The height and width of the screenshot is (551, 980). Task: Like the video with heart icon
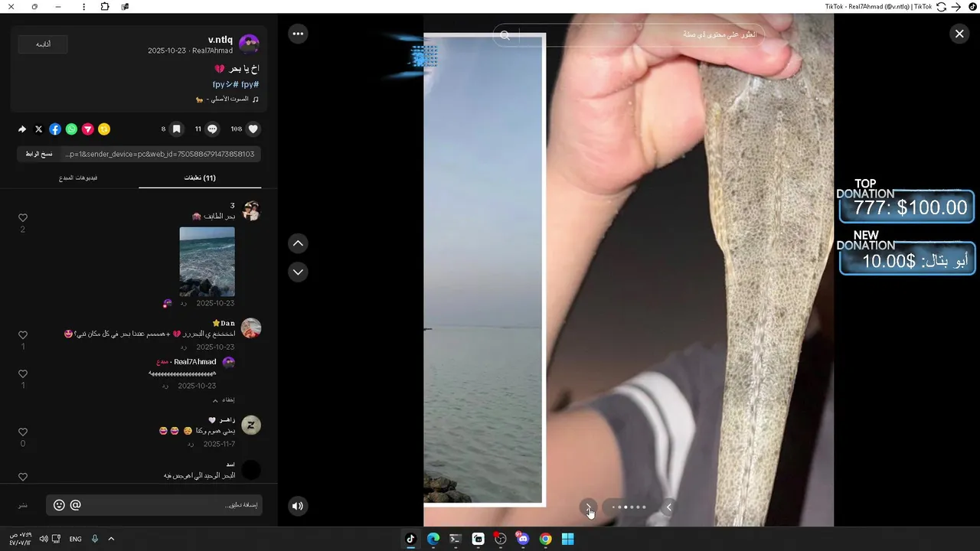point(253,129)
